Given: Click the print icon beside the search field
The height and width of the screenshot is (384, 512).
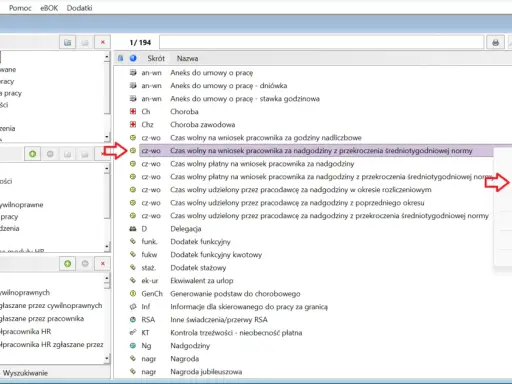Looking at the screenshot, I should point(495,42).
